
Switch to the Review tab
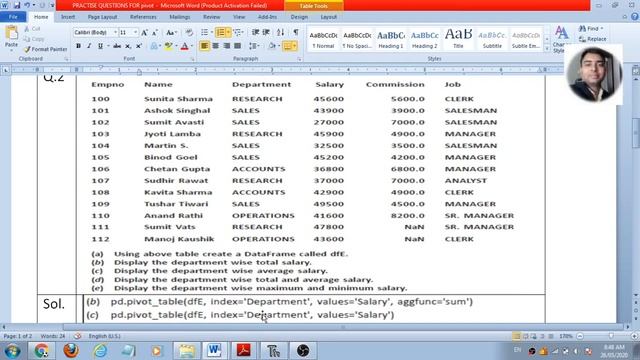pyautogui.click(x=211, y=17)
